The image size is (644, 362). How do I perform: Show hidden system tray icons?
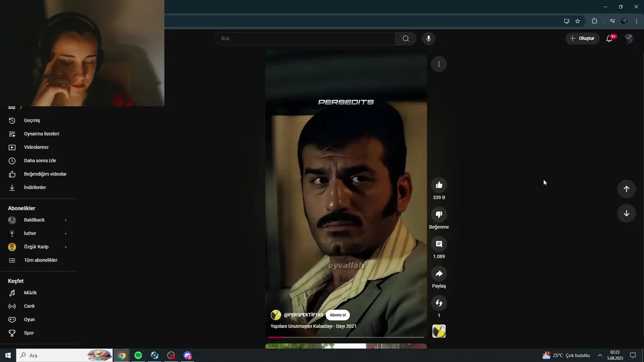(600, 355)
